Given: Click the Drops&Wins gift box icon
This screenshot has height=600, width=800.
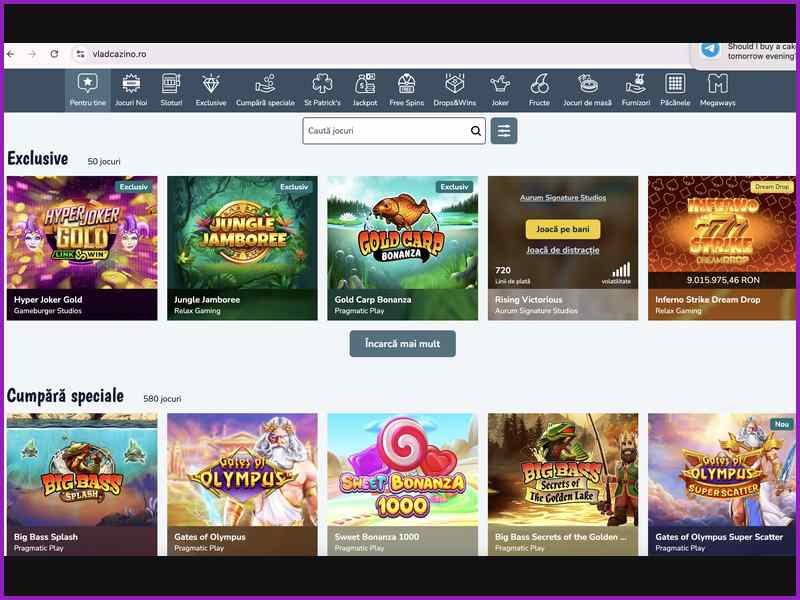Looking at the screenshot, I should [454, 91].
